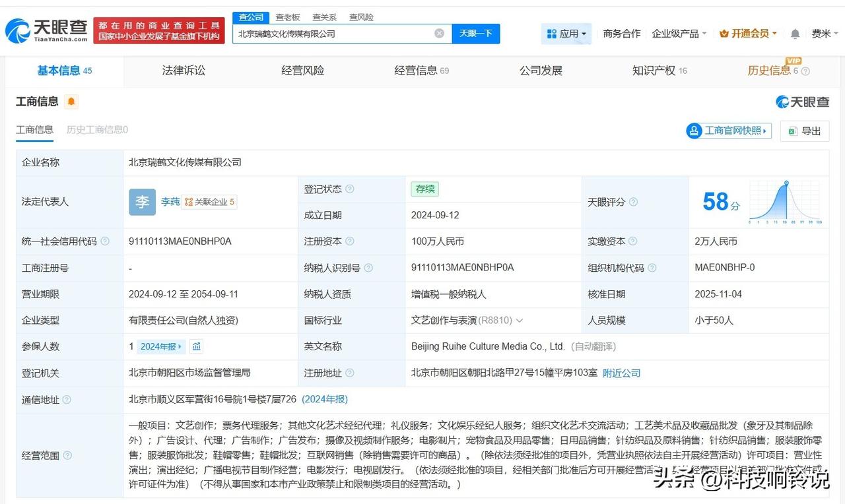Switch to the 查老板 search tab
The height and width of the screenshot is (504, 845).
click(x=288, y=17)
